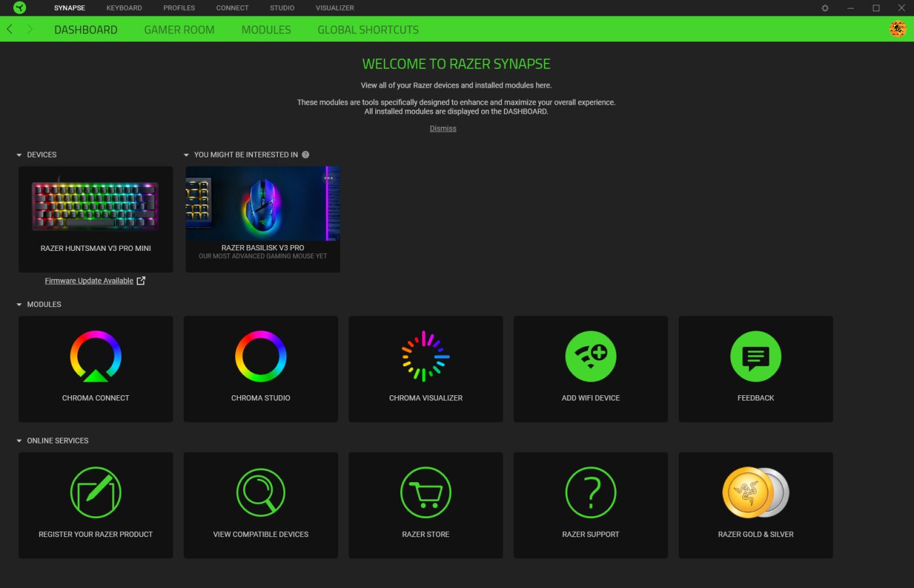Click the user profile avatar
The image size is (914, 588).
[x=898, y=29]
